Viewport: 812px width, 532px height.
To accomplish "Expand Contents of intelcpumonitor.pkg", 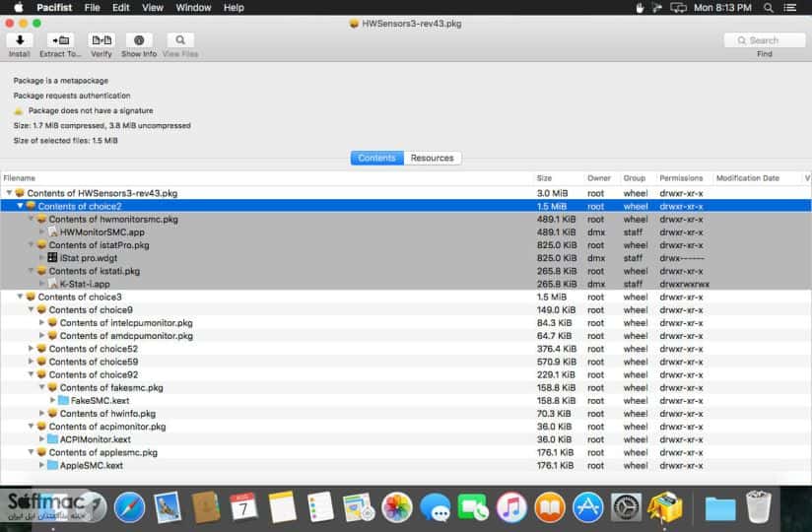I will point(42,322).
